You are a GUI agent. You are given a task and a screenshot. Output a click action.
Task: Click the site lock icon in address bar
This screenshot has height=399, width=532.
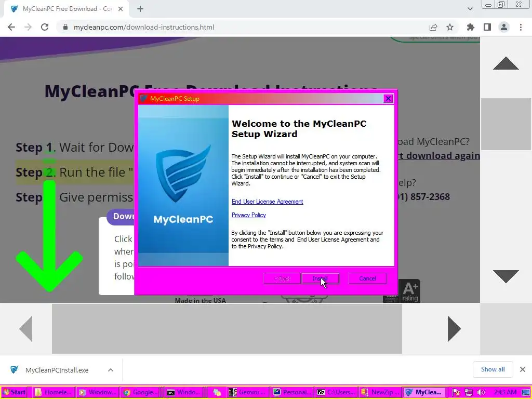65,27
